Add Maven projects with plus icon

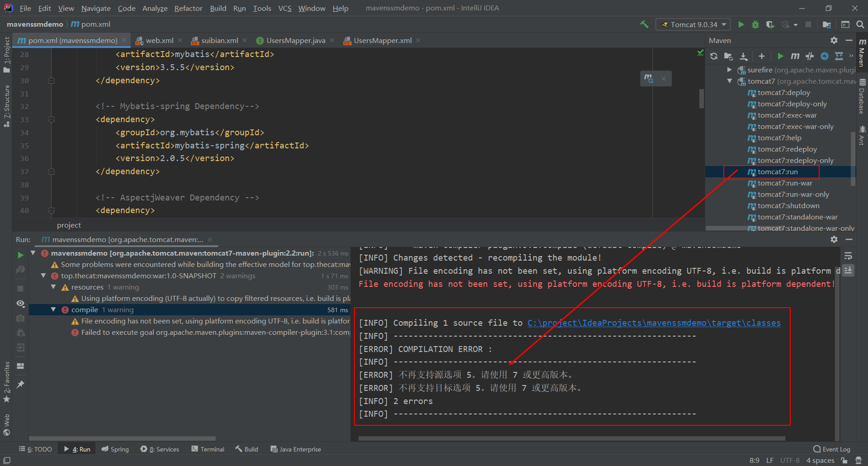pyautogui.click(x=762, y=56)
